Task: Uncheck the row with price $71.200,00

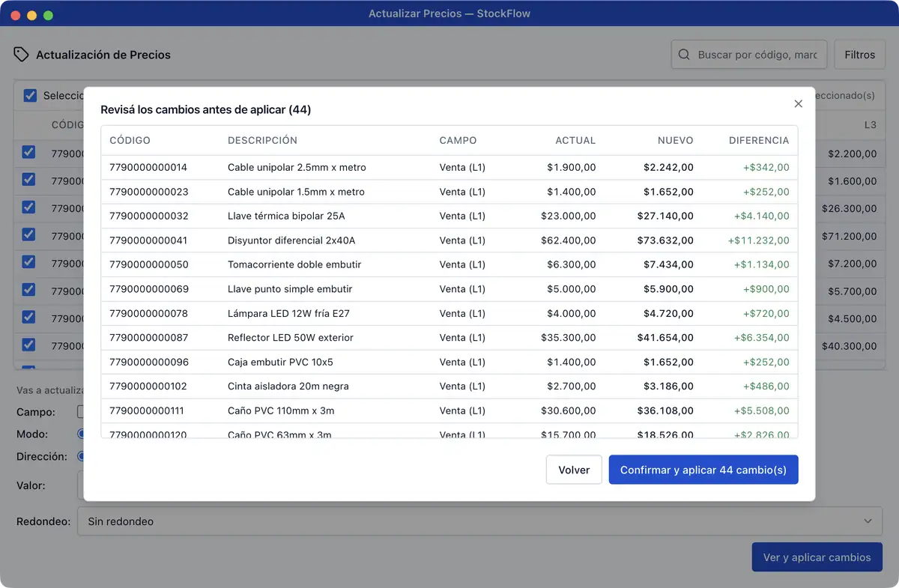Action: point(28,234)
